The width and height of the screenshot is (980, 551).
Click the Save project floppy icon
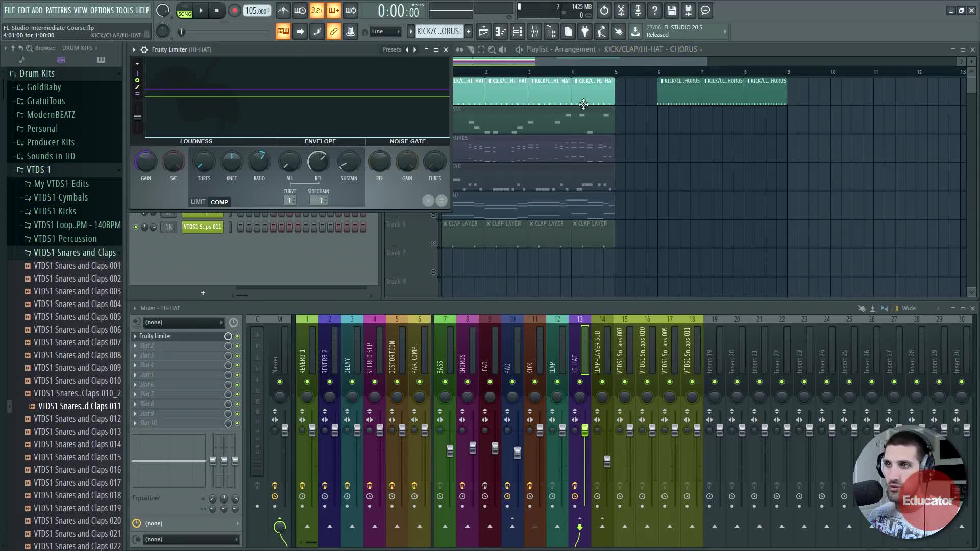pos(672,11)
